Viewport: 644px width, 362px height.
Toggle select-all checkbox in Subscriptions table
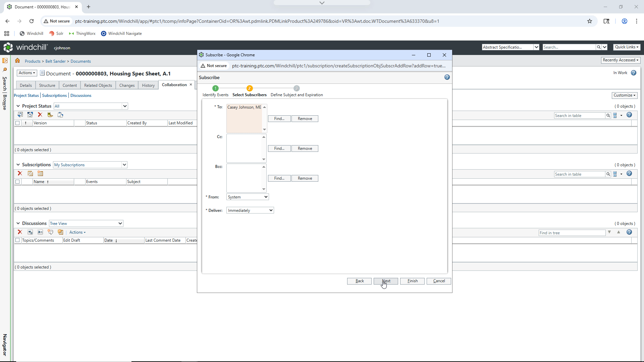[17, 182]
